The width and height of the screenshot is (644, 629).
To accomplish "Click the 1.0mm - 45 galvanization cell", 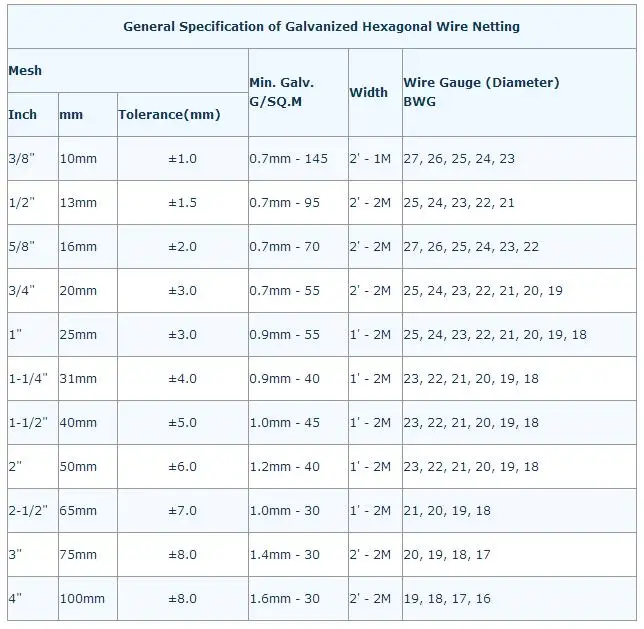I will [285, 423].
